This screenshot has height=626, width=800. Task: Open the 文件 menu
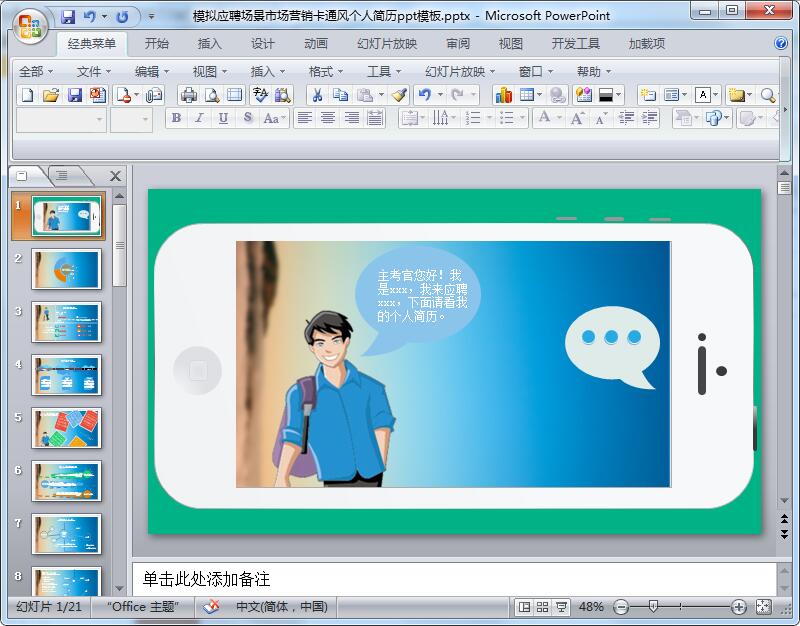click(x=93, y=72)
